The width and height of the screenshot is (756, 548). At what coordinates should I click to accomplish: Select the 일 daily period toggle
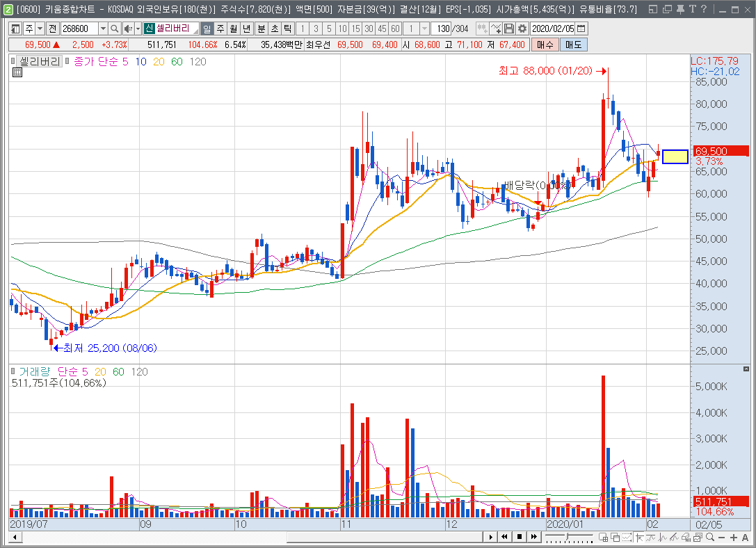207,29
